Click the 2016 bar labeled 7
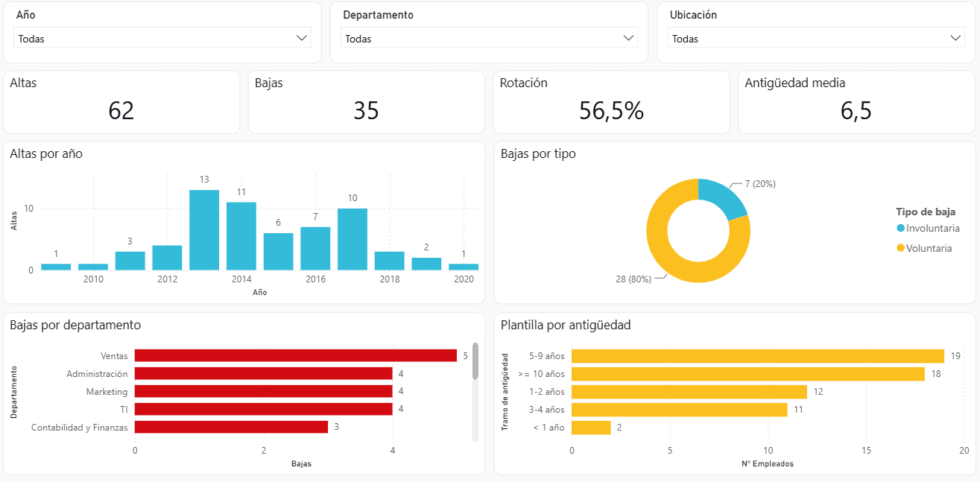 [x=315, y=248]
